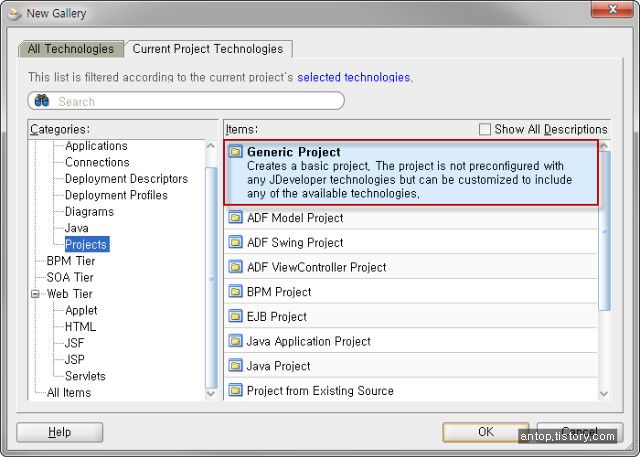Select Project from Existing Source item

[x=411, y=390]
